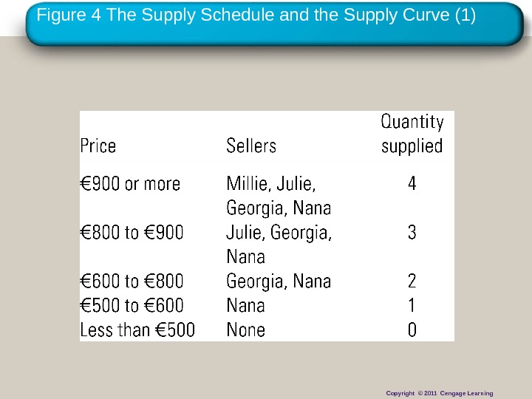Click the slide title 'Figure 4 The Supply Schedule'
Screen dimensions: 532x399
point(256,15)
